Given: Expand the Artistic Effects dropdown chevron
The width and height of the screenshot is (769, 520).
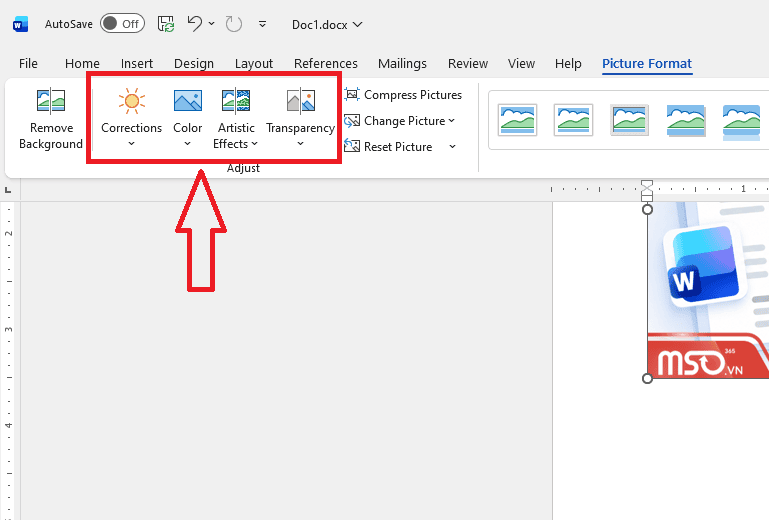Looking at the screenshot, I should click(255, 144).
